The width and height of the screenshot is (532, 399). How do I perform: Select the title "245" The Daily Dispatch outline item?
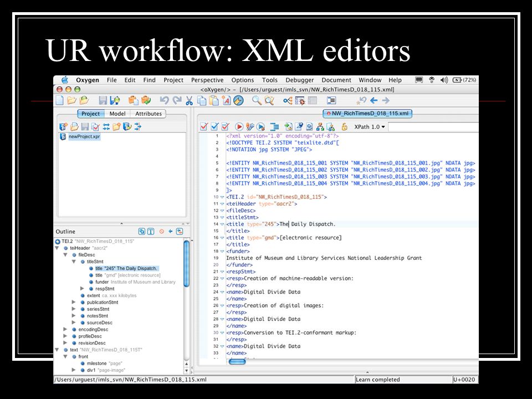[126, 268]
